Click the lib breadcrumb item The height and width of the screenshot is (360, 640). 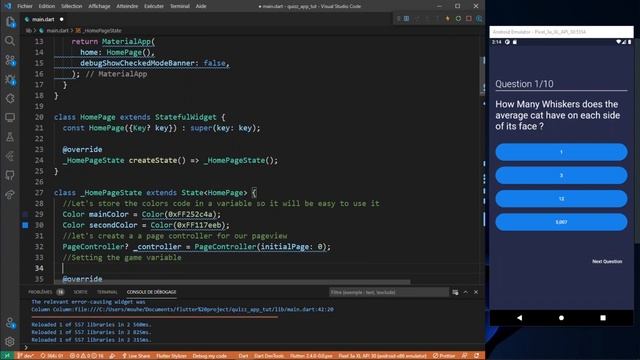29,31
